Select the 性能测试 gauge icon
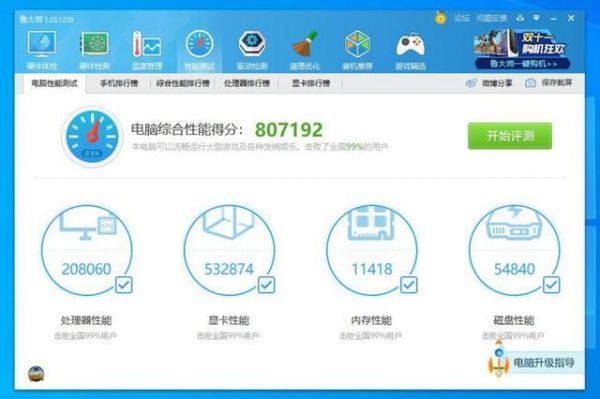Image resolution: width=600 pixels, height=399 pixels. [199, 44]
